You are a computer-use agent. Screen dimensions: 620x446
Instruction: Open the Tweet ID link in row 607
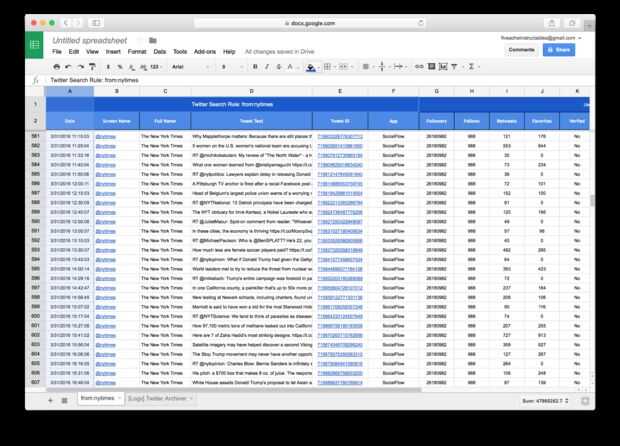340,383
